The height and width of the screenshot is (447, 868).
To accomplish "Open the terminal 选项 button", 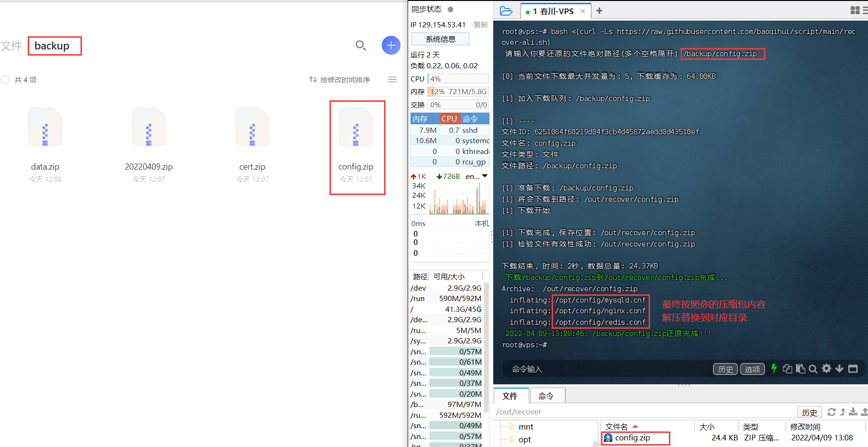I will point(752,369).
